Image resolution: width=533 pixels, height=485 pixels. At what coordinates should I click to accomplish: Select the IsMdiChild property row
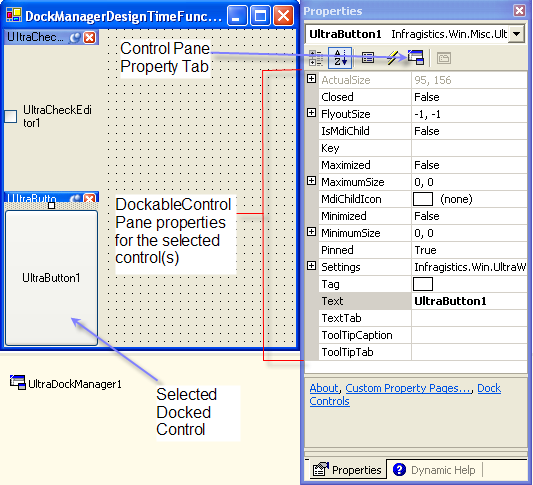pos(423,131)
